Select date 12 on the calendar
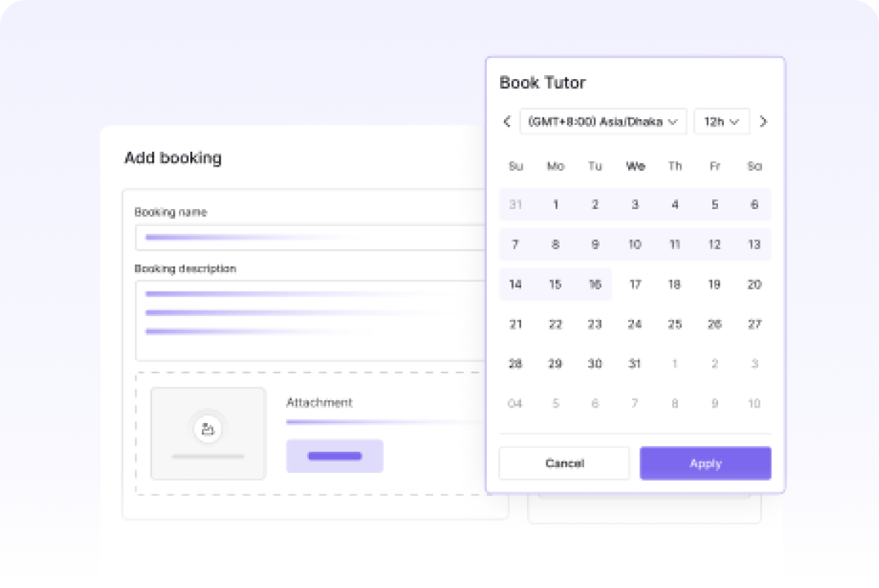Image resolution: width=879 pixels, height=588 pixels. tap(714, 244)
